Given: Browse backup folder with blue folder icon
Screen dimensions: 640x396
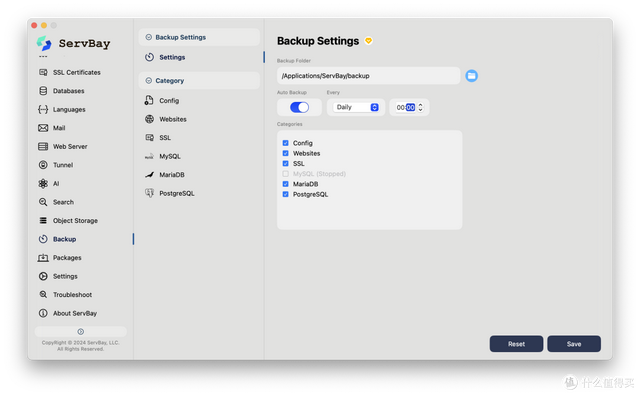Looking at the screenshot, I should [471, 76].
